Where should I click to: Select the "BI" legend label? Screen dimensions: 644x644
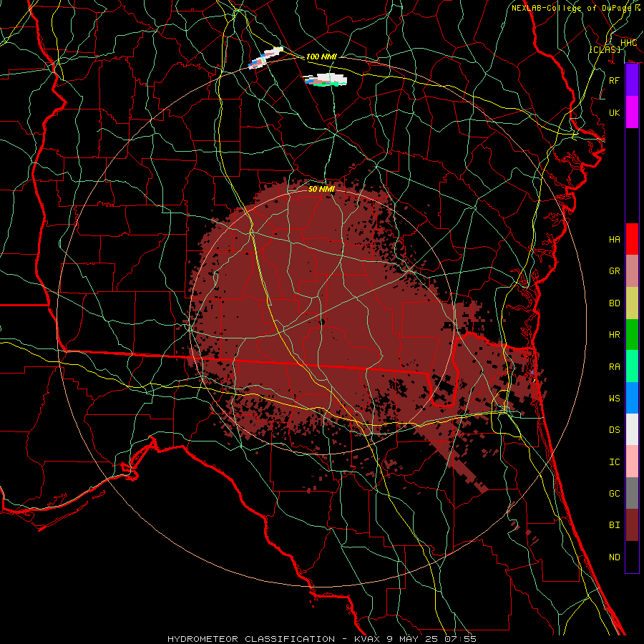tap(615, 525)
